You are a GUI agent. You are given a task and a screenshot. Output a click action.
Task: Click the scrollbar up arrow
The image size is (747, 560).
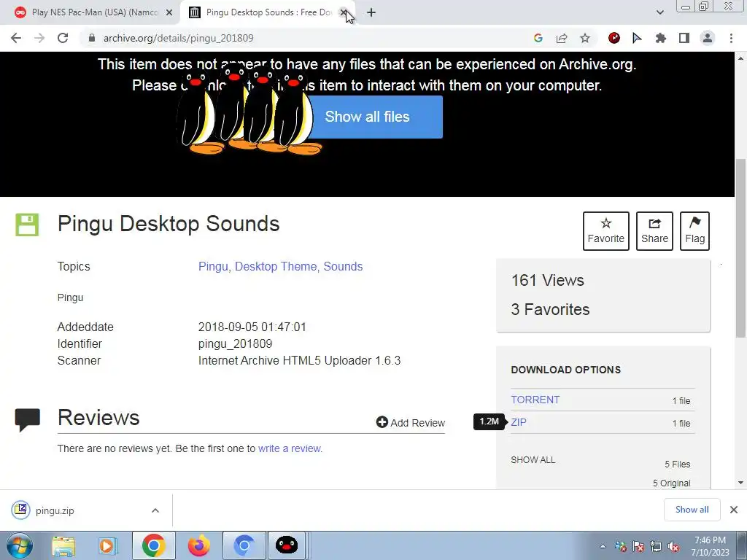tap(741, 58)
